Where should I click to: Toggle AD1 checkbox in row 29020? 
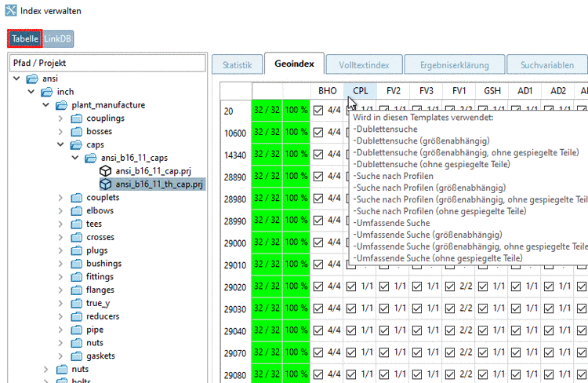(x=516, y=287)
